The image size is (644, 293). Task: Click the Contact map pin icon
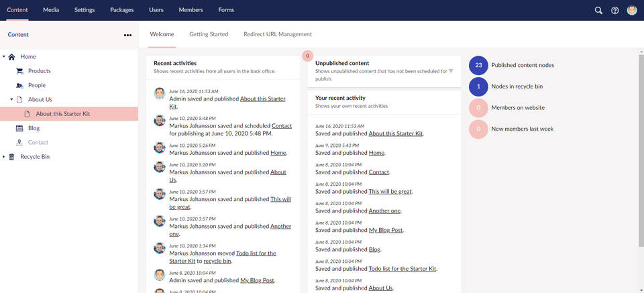click(x=19, y=142)
